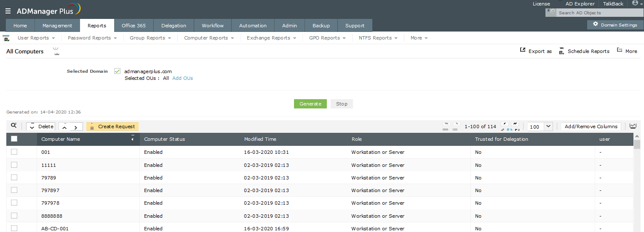
Task: Open the License link
Action: tap(541, 4)
